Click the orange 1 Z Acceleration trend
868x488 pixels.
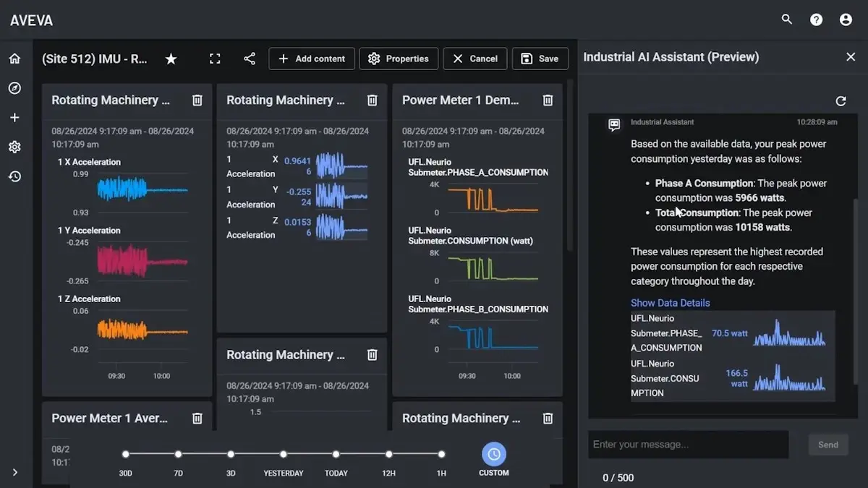pyautogui.click(x=142, y=330)
